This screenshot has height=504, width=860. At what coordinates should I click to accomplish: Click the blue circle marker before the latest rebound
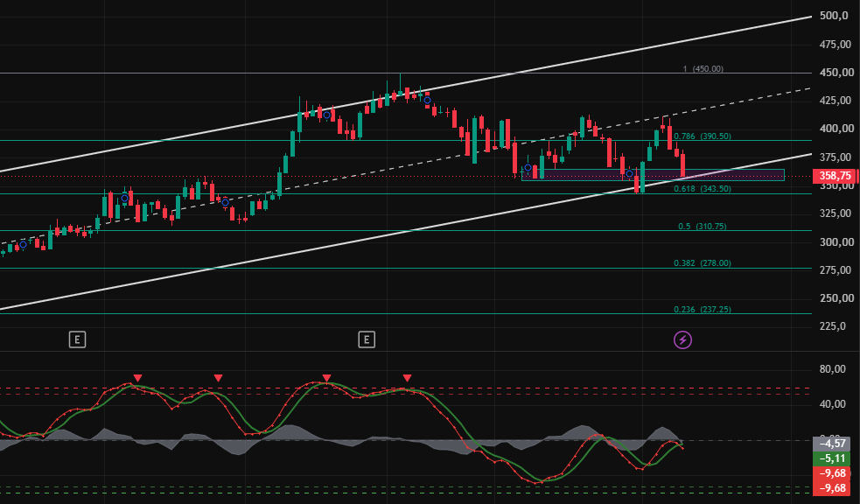[x=630, y=174]
